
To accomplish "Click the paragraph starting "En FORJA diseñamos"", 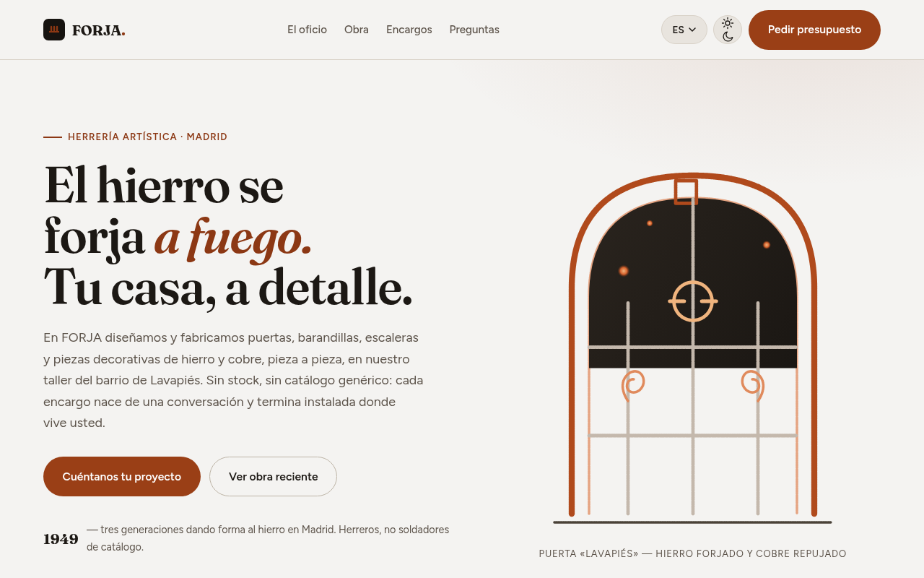I will pyautogui.click(x=233, y=380).
